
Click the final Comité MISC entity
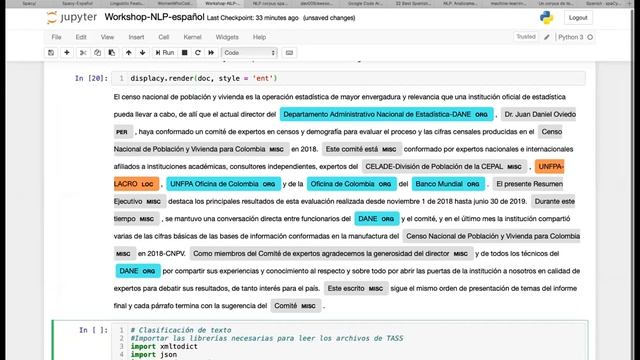[x=295, y=306]
